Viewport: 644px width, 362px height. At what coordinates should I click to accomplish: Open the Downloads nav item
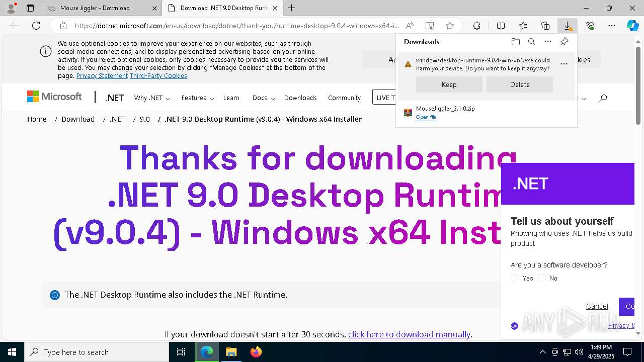300,98
